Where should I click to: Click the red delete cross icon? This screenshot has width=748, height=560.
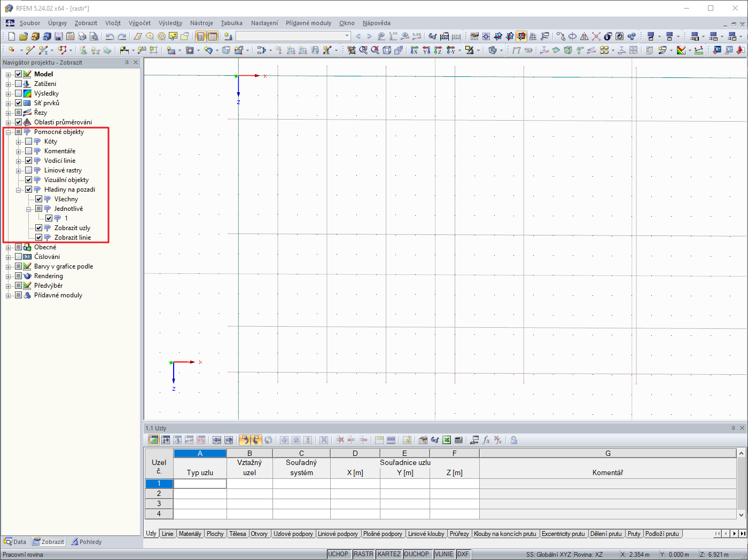[596, 36]
